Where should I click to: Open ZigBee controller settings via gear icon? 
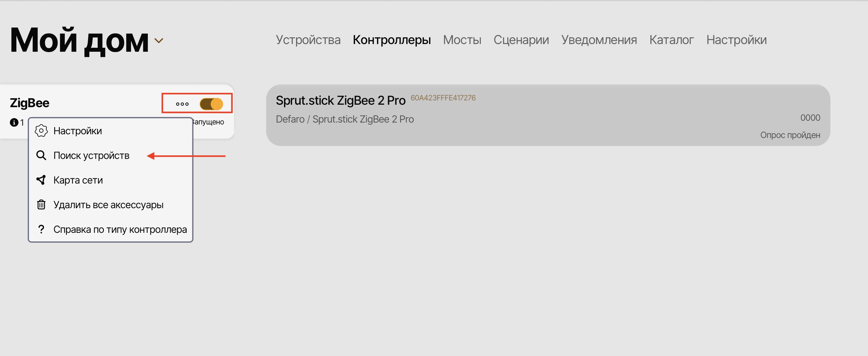coord(41,131)
